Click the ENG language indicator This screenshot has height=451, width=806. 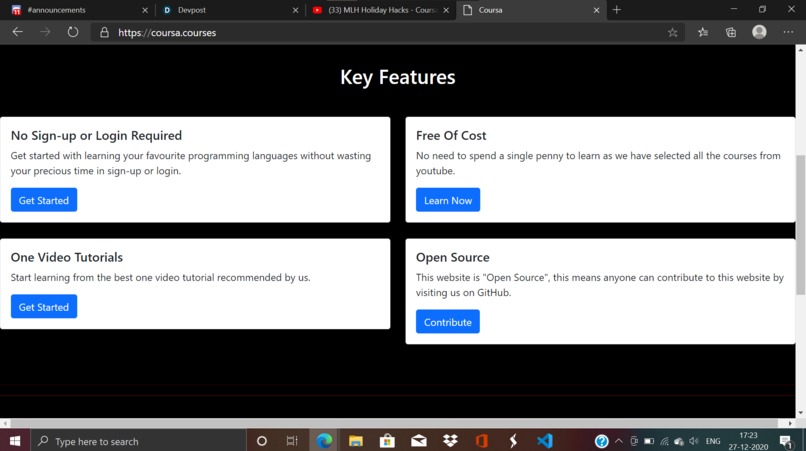pos(713,441)
